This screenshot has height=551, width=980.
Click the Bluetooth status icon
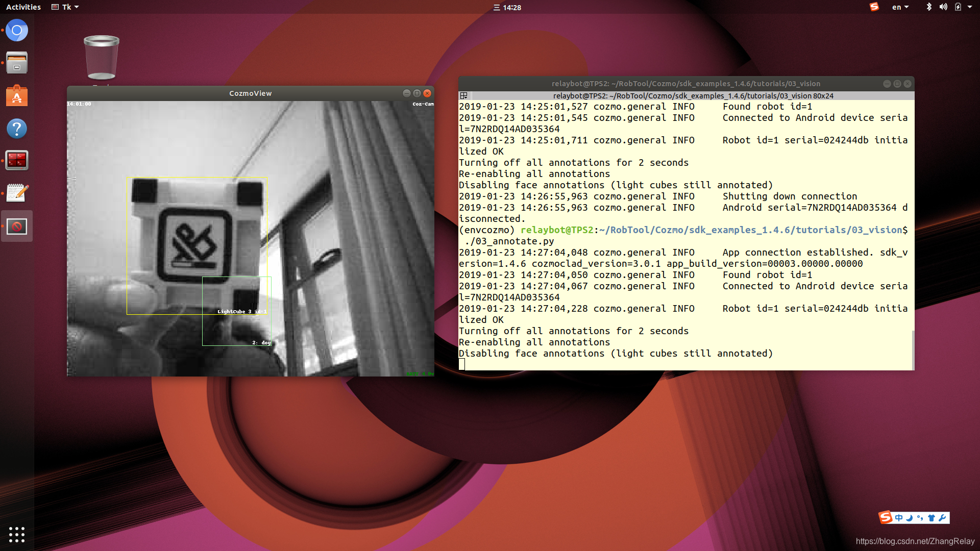pyautogui.click(x=929, y=7)
